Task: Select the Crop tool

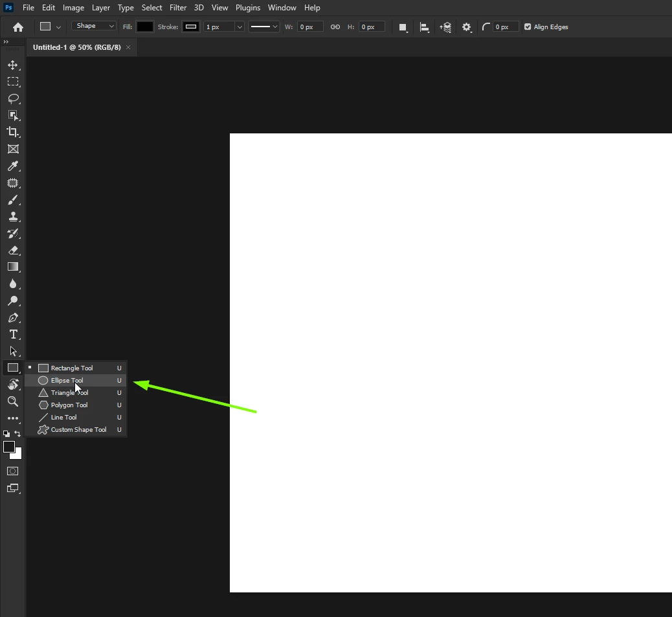Action: [13, 132]
